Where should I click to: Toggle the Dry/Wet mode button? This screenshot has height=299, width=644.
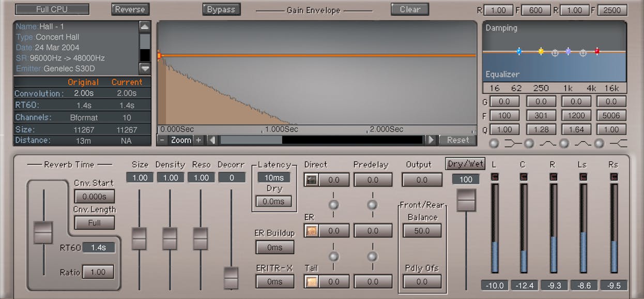coord(465,163)
